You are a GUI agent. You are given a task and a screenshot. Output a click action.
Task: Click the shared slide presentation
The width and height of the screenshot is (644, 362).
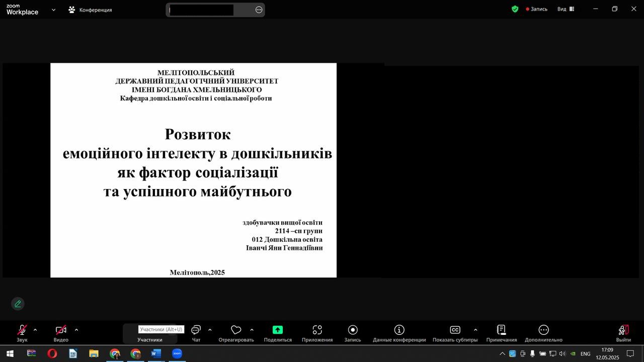(193, 170)
